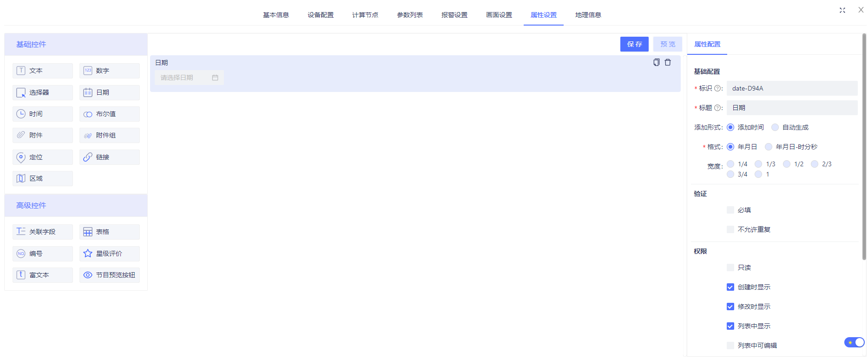Switch to 地理信息 tab

click(x=588, y=15)
